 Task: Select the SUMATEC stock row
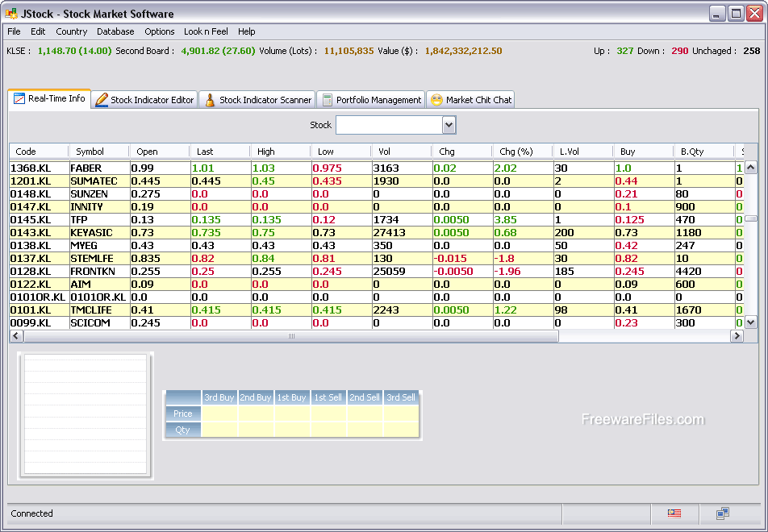click(376, 181)
